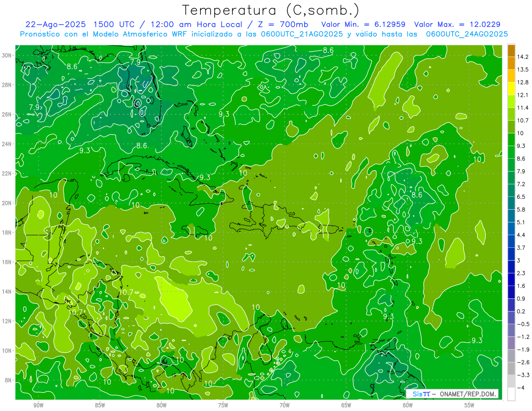
Task: Click the 6.5 value on the color scale
Action: tap(522, 197)
